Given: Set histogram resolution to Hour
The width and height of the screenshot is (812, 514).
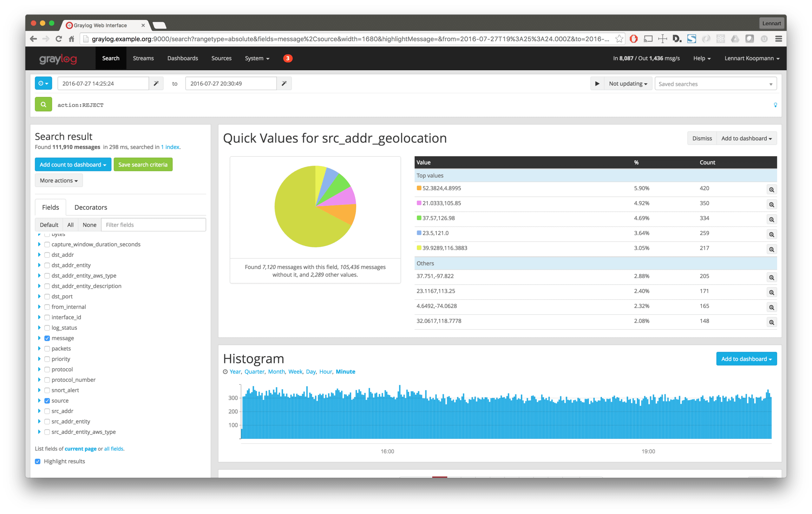Looking at the screenshot, I should (x=325, y=371).
